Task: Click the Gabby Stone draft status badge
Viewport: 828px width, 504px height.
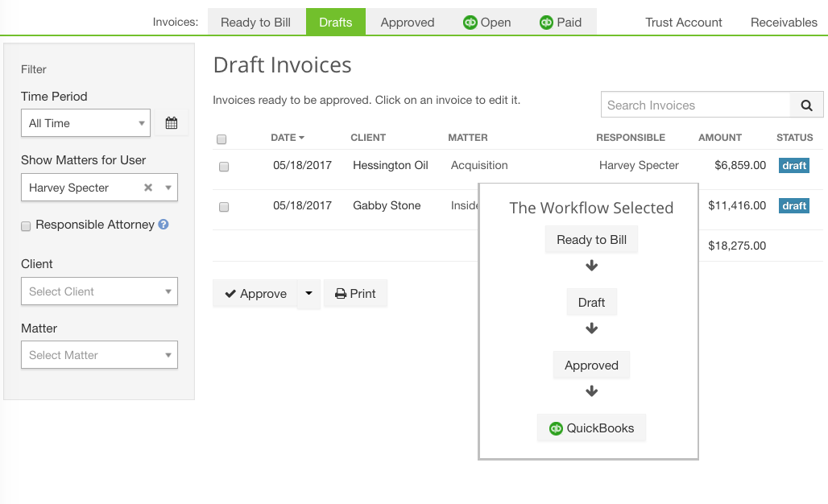Action: click(794, 205)
